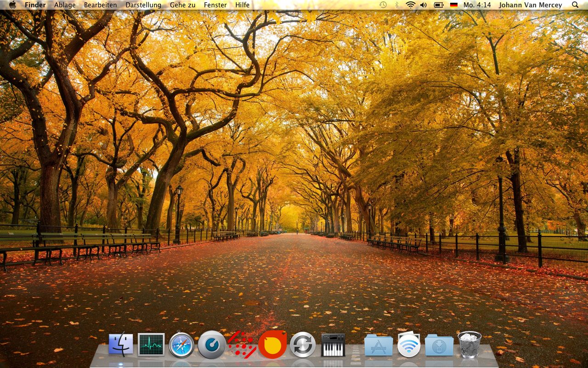Image resolution: width=588 pixels, height=368 pixels.
Task: Launch the silver sync arrows app
Action: tap(303, 345)
